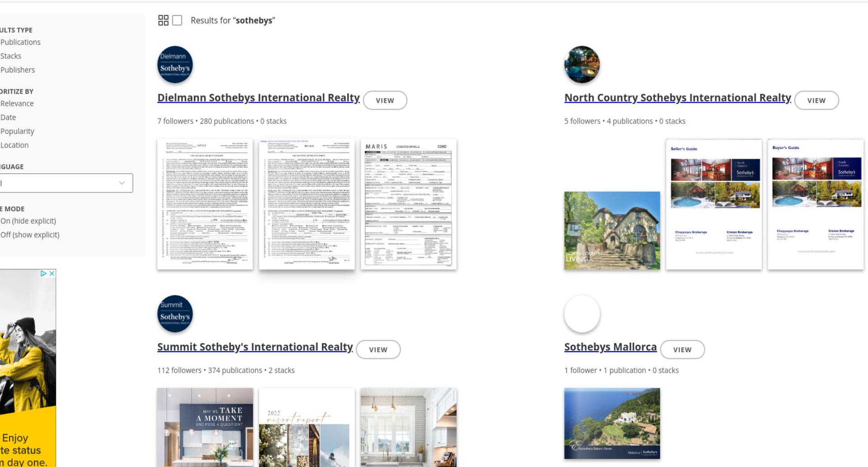Screen dimensions: 868x467
Task: Switch to single-column list view icon
Action: click(x=177, y=20)
